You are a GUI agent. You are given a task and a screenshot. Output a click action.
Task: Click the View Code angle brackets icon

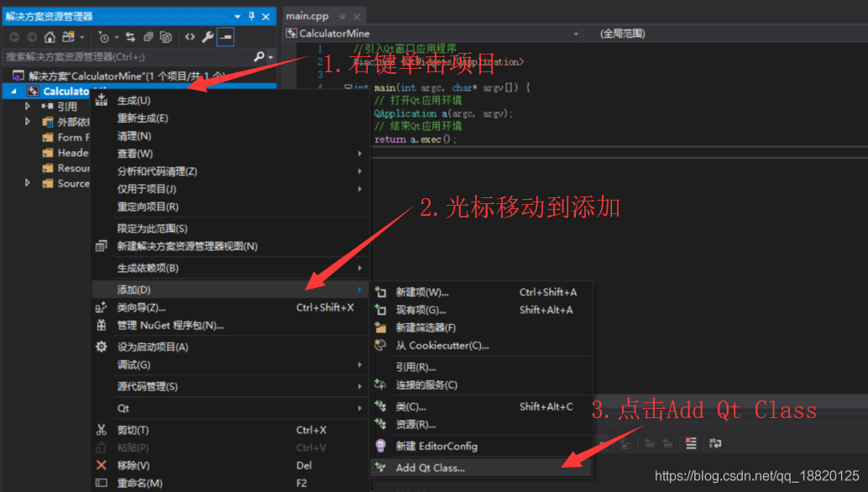[190, 37]
